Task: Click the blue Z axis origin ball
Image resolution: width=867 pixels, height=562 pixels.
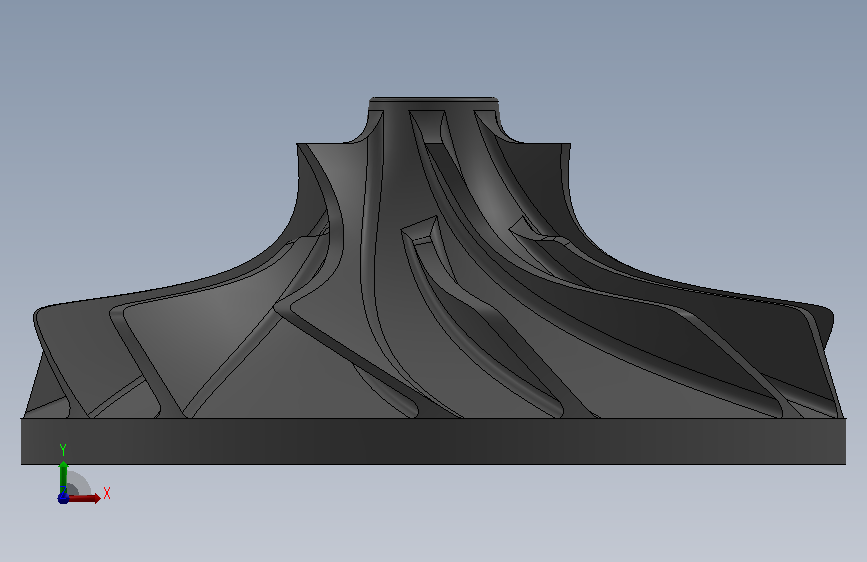Action: tap(63, 498)
